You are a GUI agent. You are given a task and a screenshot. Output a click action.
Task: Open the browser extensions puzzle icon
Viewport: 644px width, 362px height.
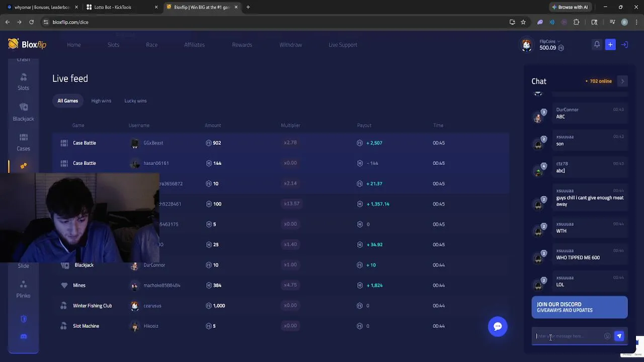(577, 22)
